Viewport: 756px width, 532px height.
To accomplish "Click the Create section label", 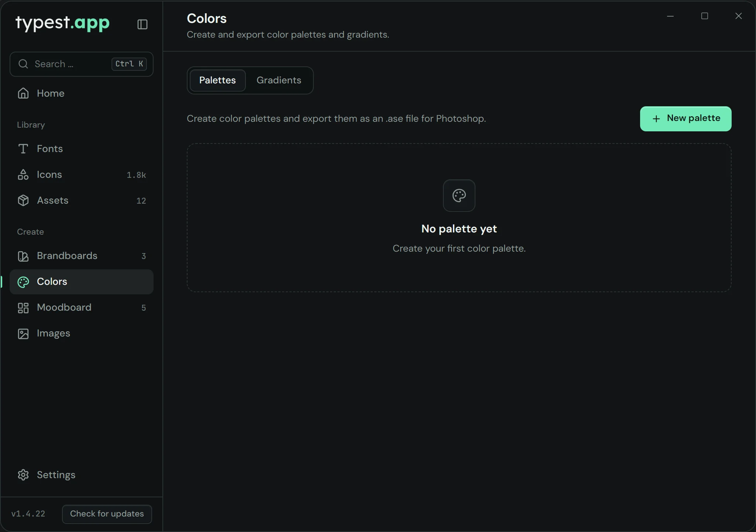I will 30,232.
